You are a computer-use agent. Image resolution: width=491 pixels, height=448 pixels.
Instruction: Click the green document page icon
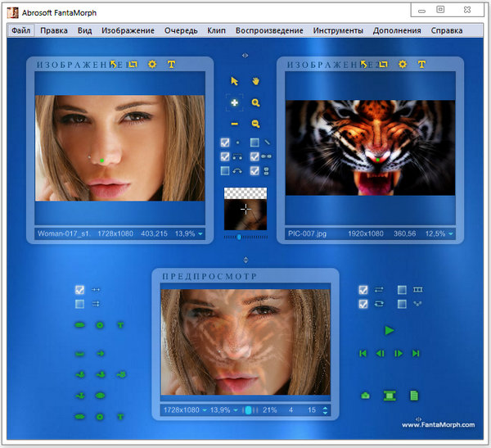tap(414, 396)
